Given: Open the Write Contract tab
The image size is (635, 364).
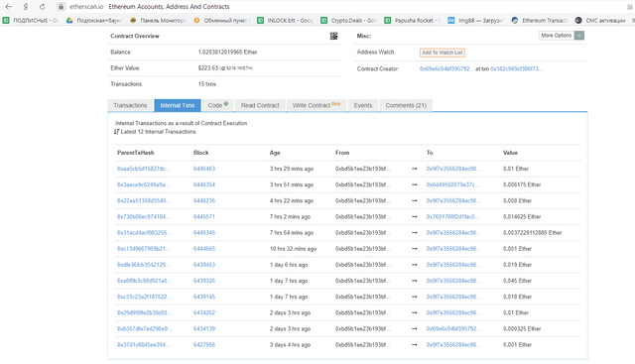Looking at the screenshot, I should (317, 105).
